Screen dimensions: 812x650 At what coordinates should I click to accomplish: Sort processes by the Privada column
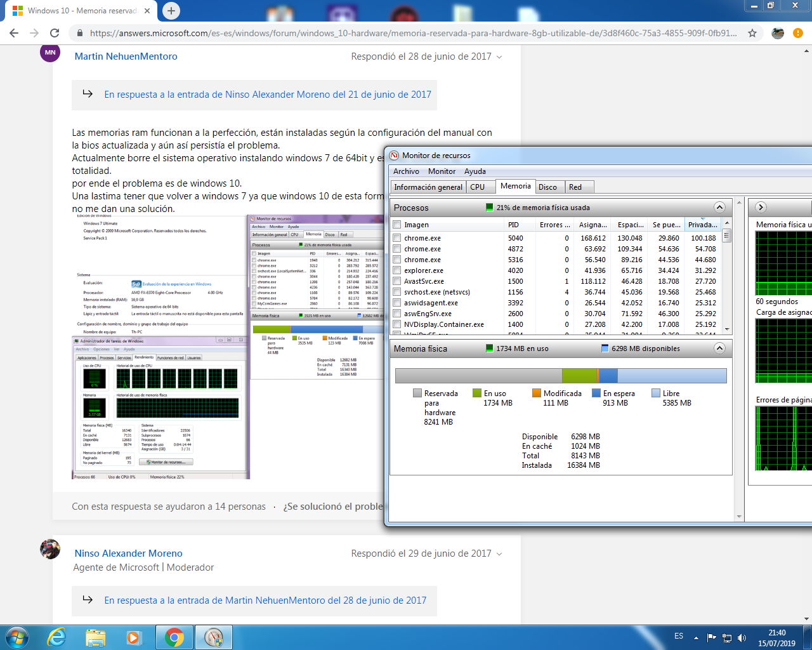pos(703,225)
